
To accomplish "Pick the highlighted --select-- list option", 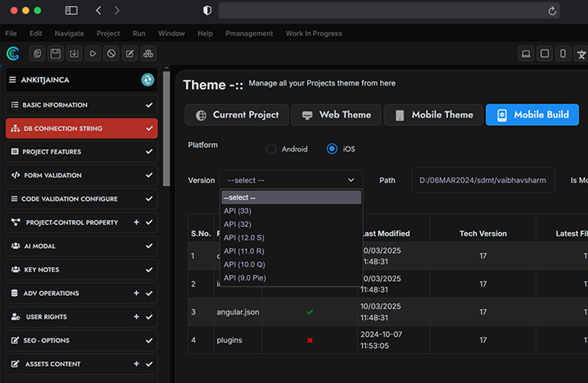I will (291, 197).
